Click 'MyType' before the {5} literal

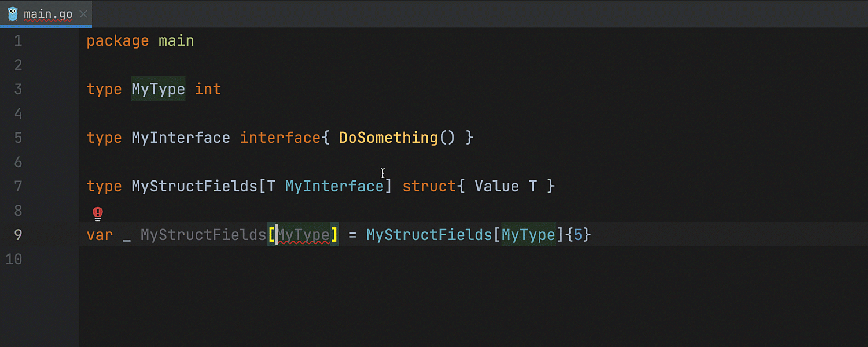(x=528, y=235)
